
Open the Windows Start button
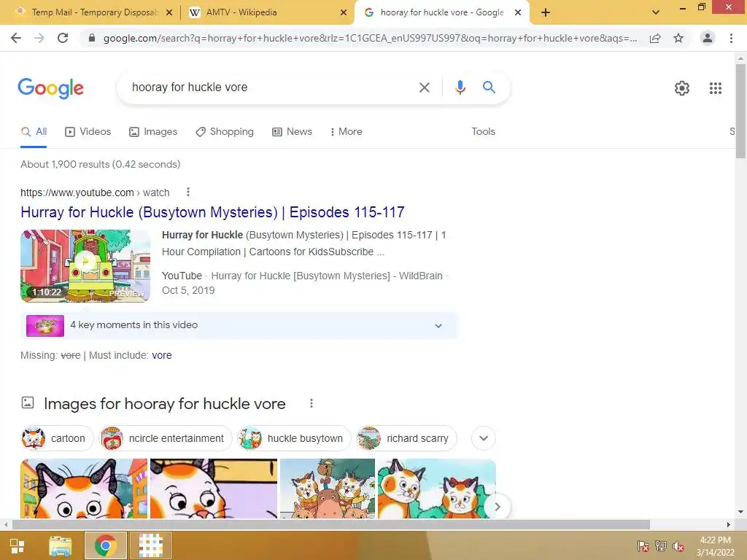coord(18,545)
